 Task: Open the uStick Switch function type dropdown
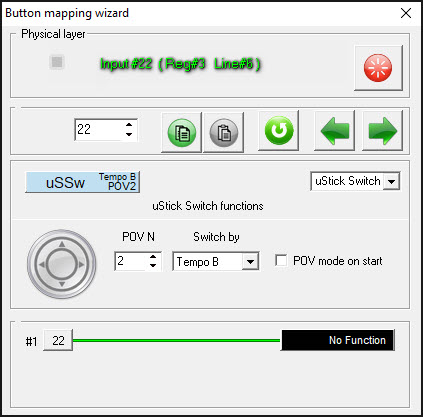[x=391, y=182]
